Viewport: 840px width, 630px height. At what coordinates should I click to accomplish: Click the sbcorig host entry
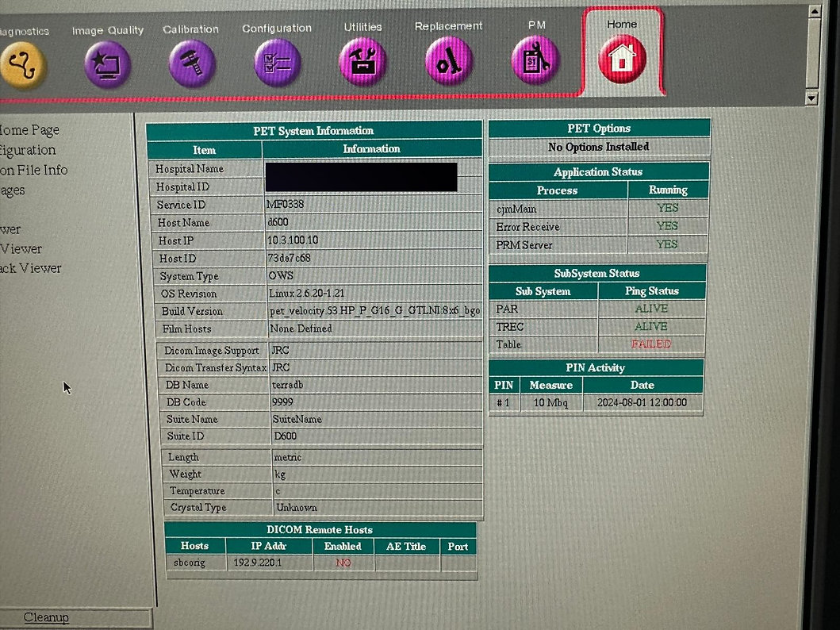click(190, 563)
